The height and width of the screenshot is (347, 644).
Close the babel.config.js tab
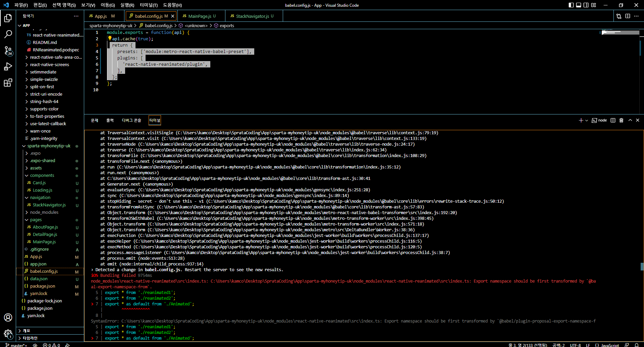point(173,16)
